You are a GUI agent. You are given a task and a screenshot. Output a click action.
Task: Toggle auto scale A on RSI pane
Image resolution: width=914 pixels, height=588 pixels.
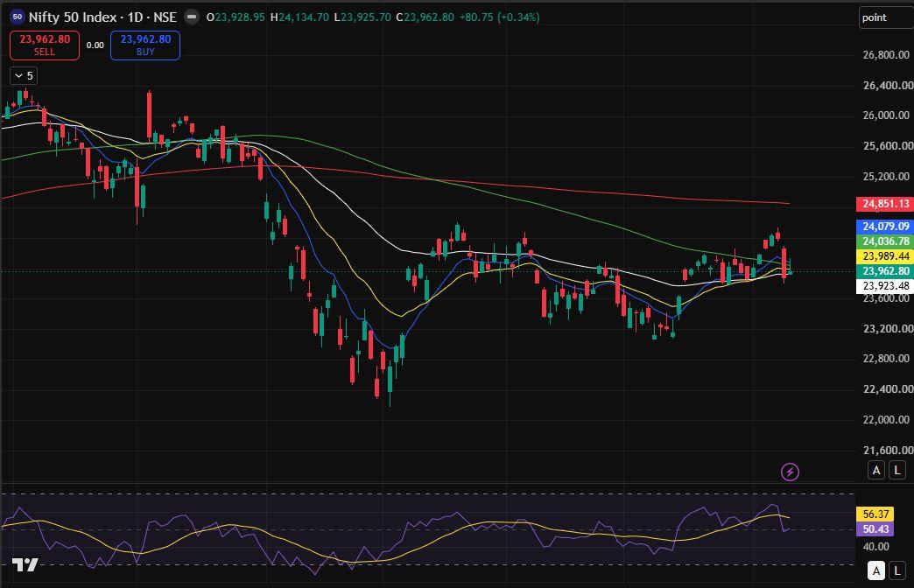point(876,570)
